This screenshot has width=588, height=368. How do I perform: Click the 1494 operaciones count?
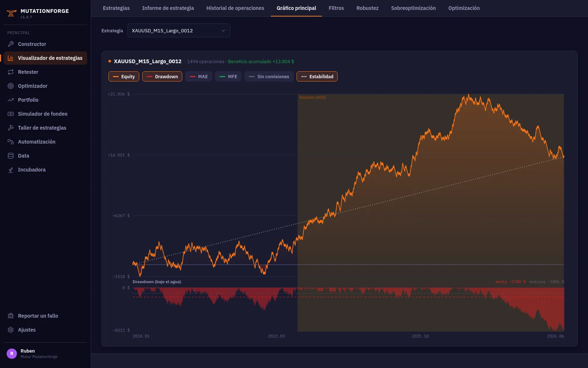click(205, 62)
